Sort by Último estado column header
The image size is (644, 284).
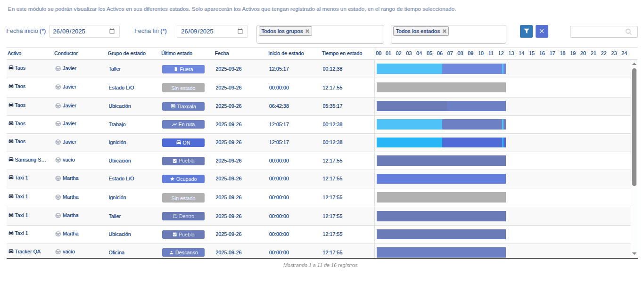coord(177,53)
